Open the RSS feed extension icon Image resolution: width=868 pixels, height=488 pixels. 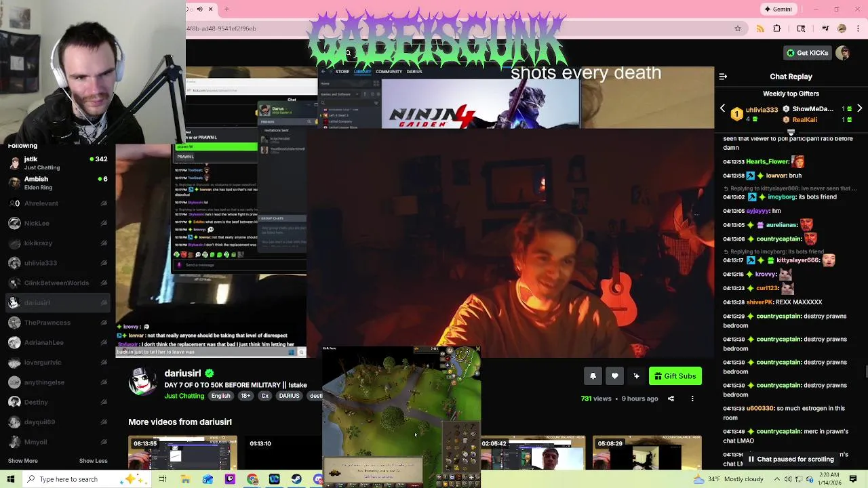click(760, 28)
